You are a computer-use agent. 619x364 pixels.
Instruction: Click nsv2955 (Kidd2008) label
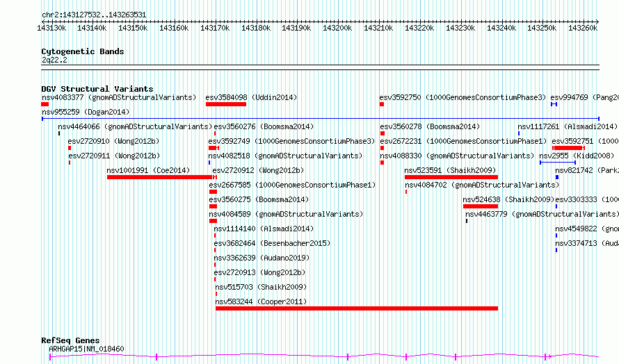point(577,156)
